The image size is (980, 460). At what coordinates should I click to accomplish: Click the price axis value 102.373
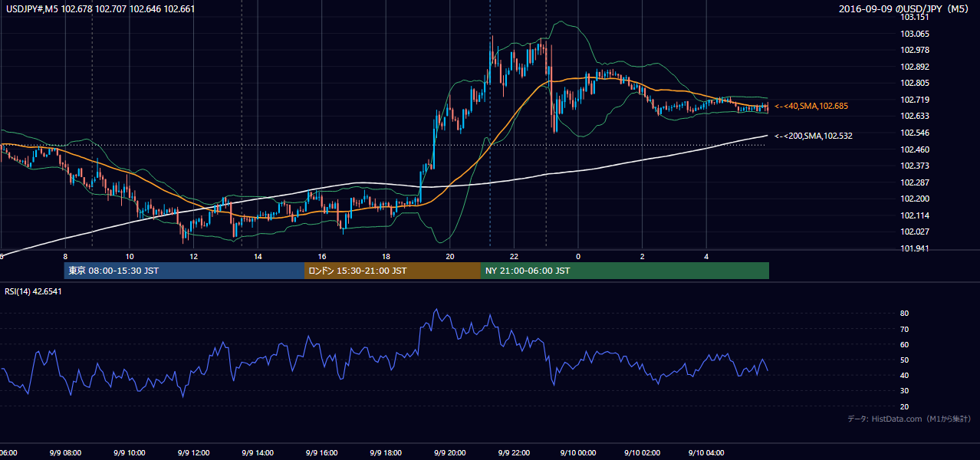(x=915, y=166)
